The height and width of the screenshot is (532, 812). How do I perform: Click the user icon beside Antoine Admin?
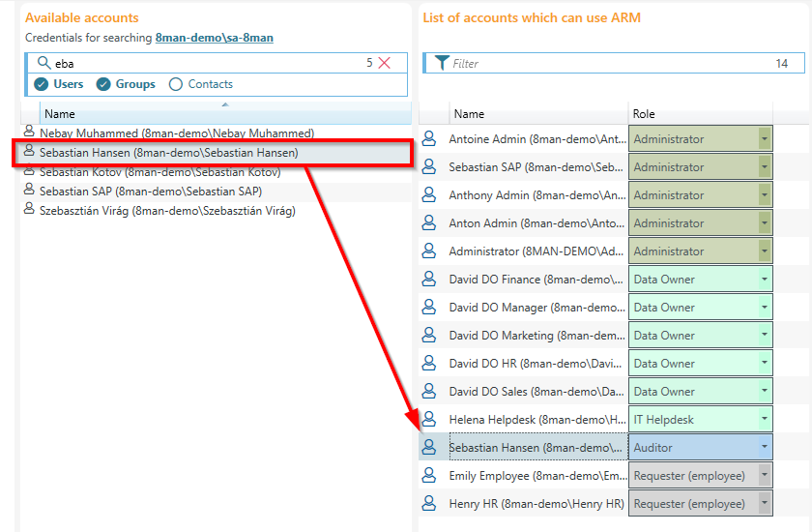pos(429,139)
